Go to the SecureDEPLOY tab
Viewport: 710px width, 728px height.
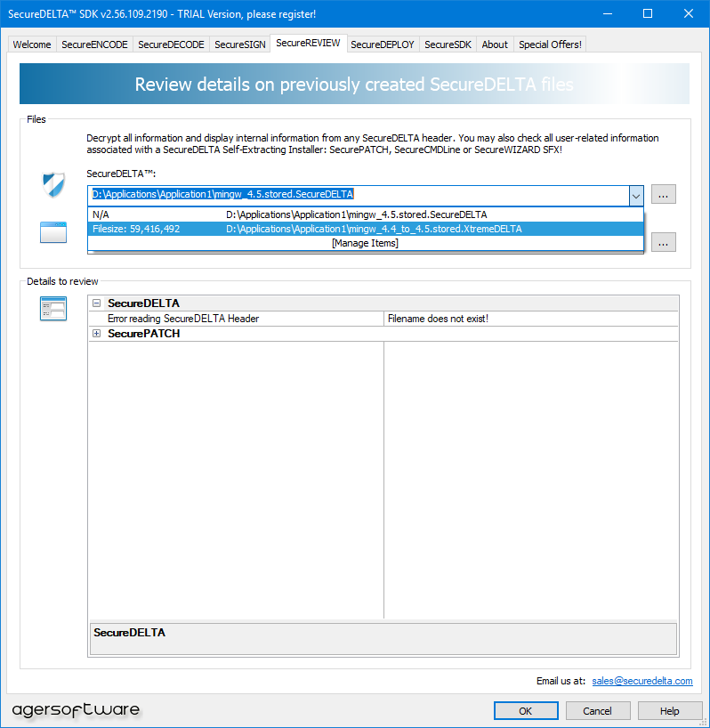coord(383,44)
